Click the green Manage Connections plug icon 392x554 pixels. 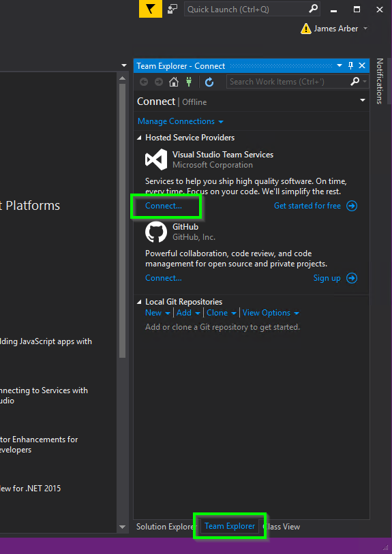coord(189,82)
